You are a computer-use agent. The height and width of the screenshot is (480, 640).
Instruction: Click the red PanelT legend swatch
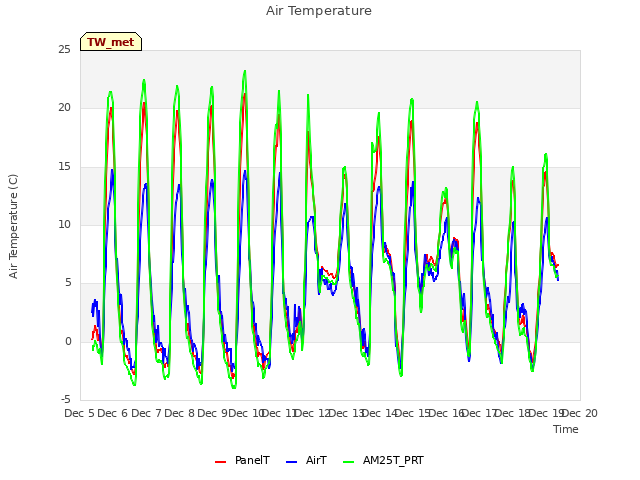point(220,462)
